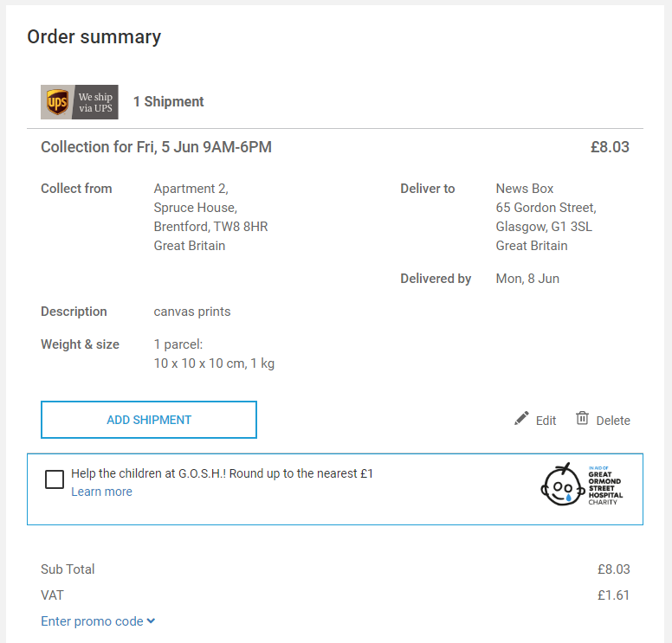Click the pencil Edit icon

point(521,419)
